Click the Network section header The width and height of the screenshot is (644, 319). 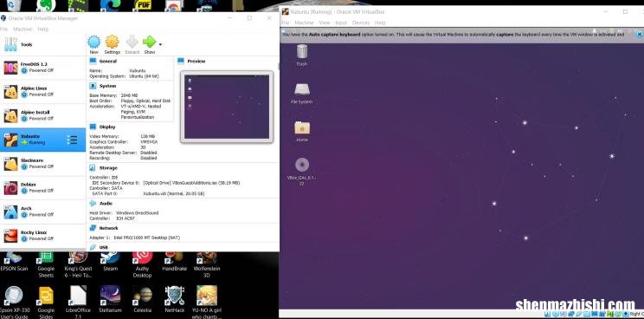pyautogui.click(x=108, y=228)
